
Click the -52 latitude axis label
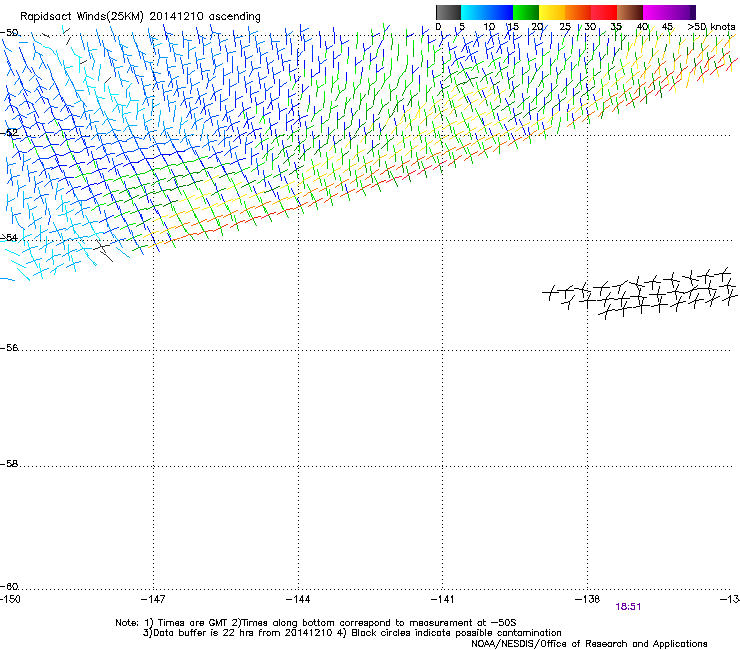point(9,133)
